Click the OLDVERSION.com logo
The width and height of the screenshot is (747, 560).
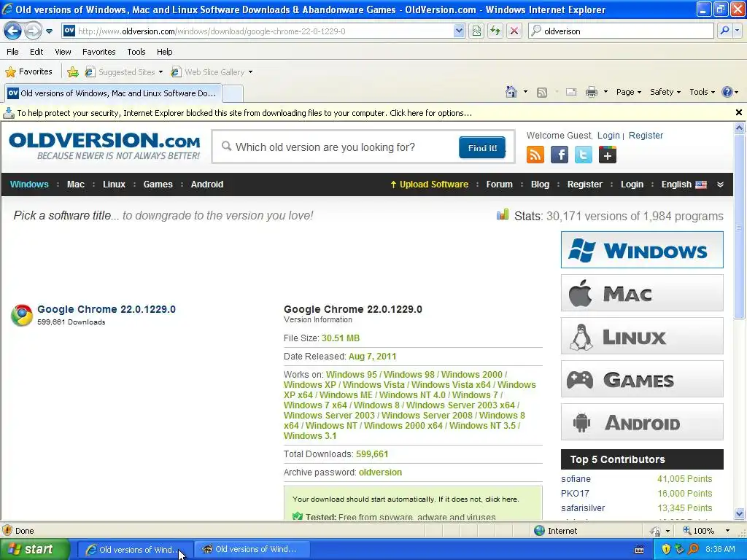coord(105,146)
